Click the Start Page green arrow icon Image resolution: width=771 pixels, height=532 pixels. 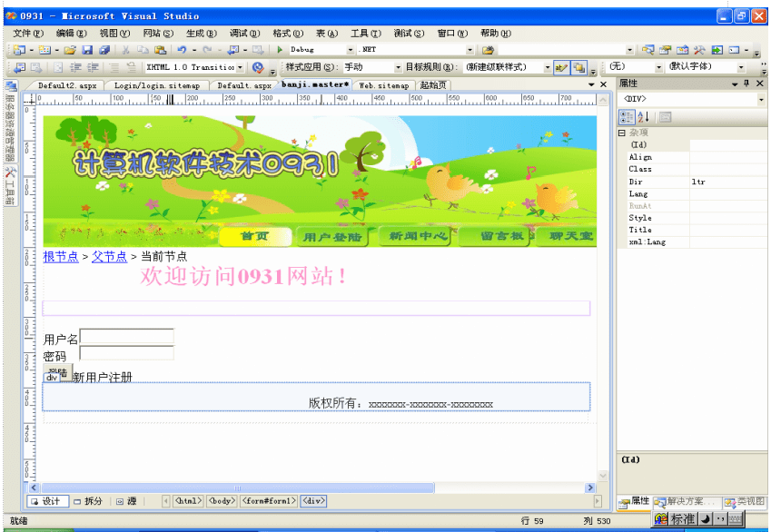click(717, 50)
